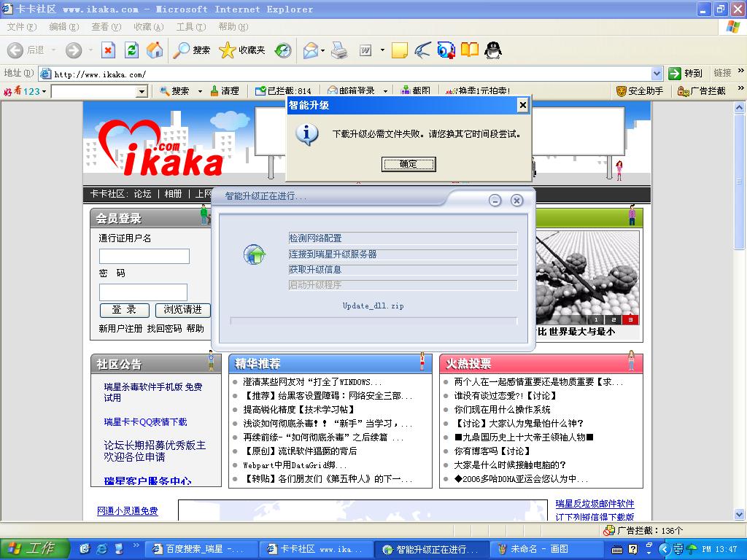Open the 文件(F) menu
This screenshot has width=747, height=560.
pos(22,27)
